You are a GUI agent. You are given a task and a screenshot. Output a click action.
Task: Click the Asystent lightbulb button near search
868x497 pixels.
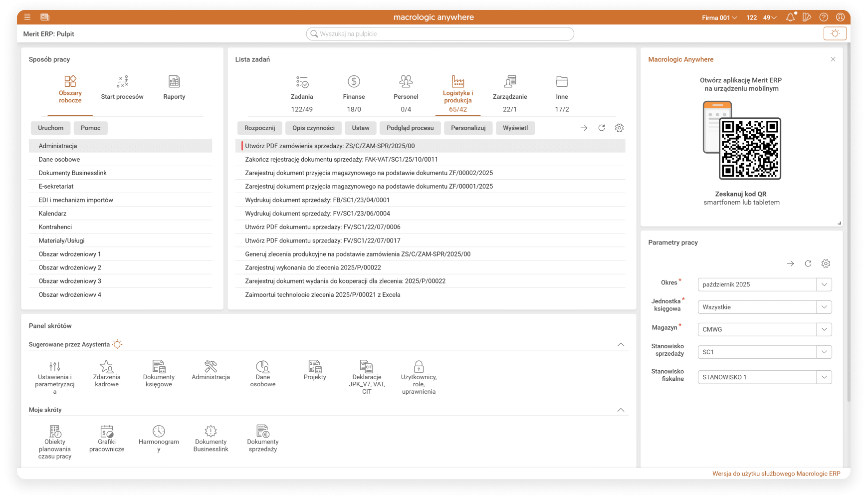tap(835, 33)
